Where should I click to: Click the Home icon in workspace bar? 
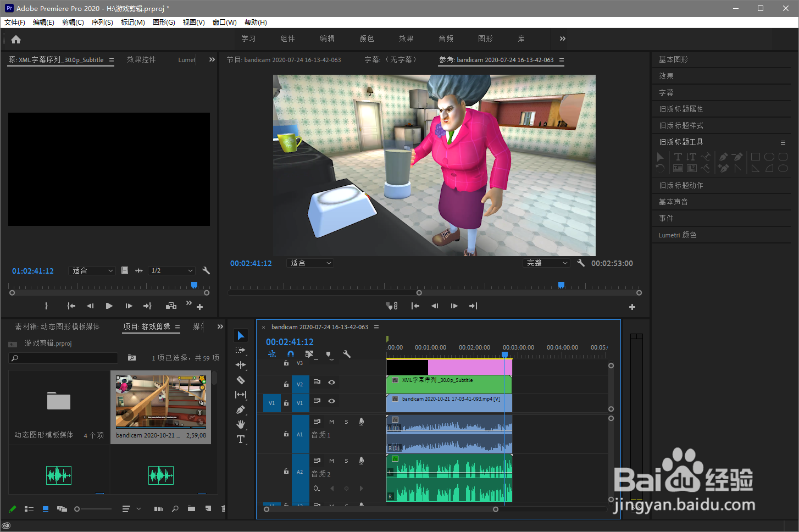[x=16, y=39]
